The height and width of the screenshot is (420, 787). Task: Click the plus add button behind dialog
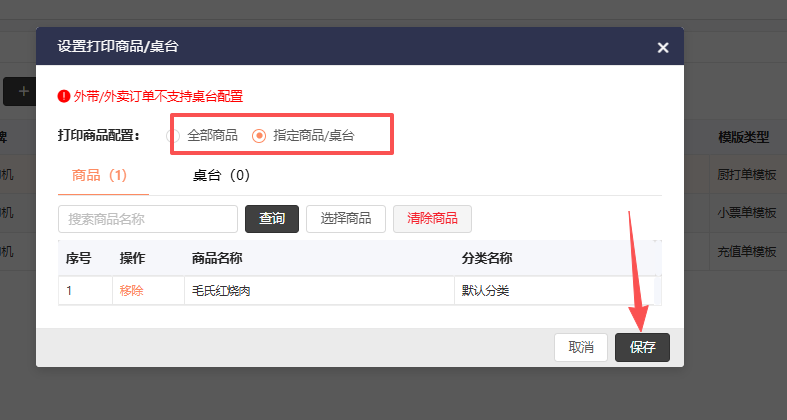pyautogui.click(x=20, y=91)
